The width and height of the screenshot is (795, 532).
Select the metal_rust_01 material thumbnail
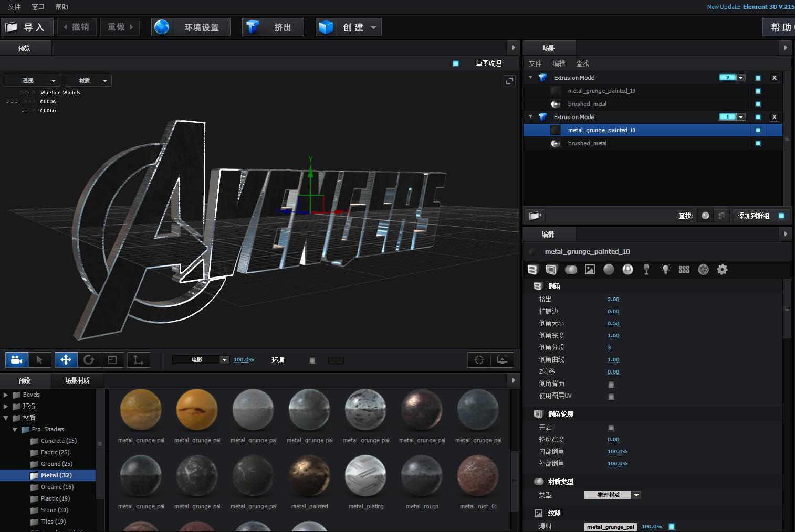click(x=478, y=476)
